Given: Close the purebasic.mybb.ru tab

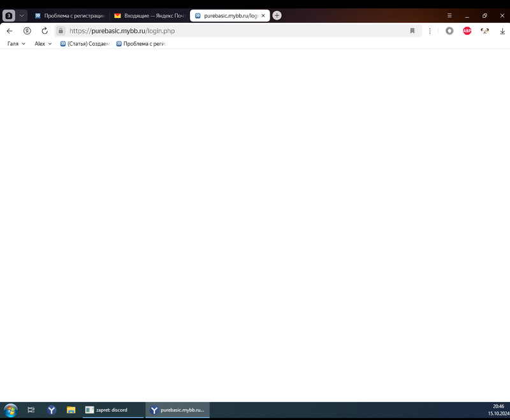Looking at the screenshot, I should [x=263, y=15].
